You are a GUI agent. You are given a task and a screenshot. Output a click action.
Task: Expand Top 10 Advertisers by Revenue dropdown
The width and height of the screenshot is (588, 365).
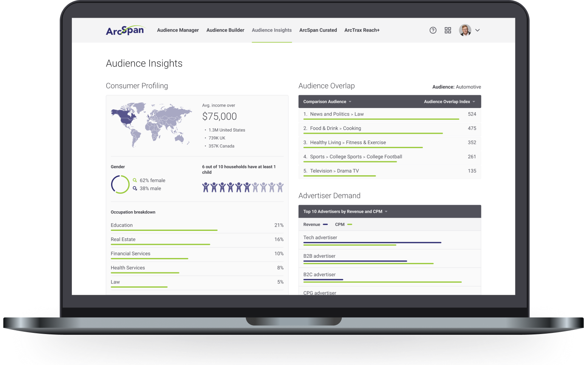click(345, 212)
